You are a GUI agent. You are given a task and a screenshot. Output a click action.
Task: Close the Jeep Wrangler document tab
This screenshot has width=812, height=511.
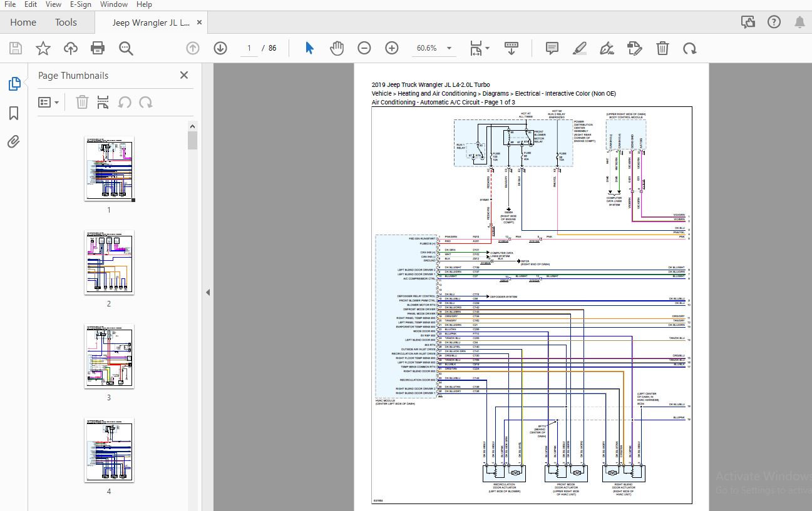200,23
